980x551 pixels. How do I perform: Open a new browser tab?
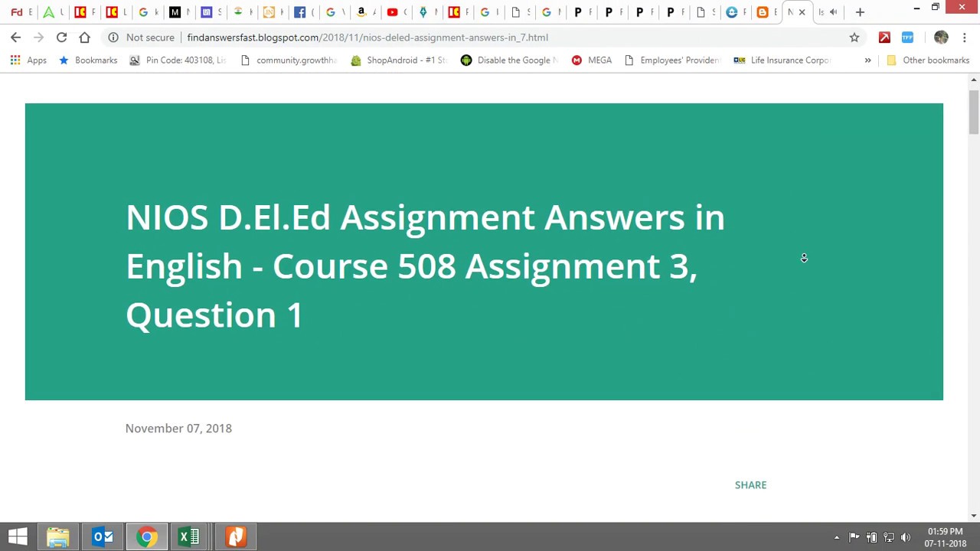[x=860, y=12]
